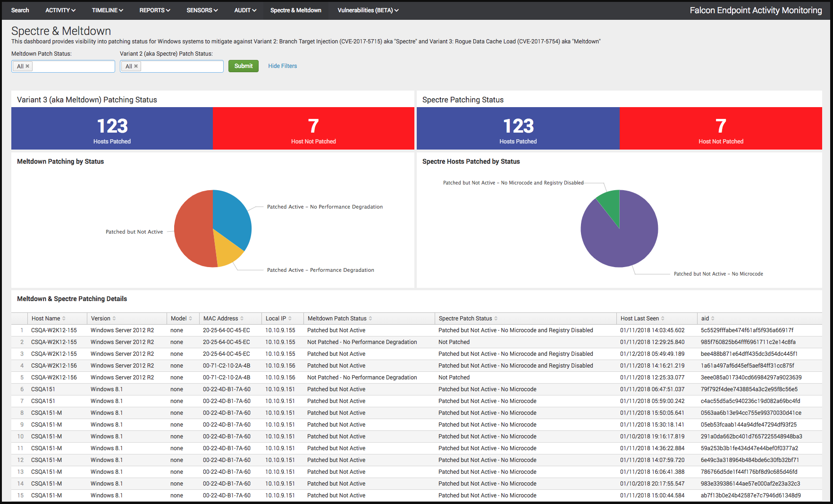Image resolution: width=833 pixels, height=504 pixels.
Task: Click 'Not Patched' Spectre status in row 5
Action: click(454, 378)
